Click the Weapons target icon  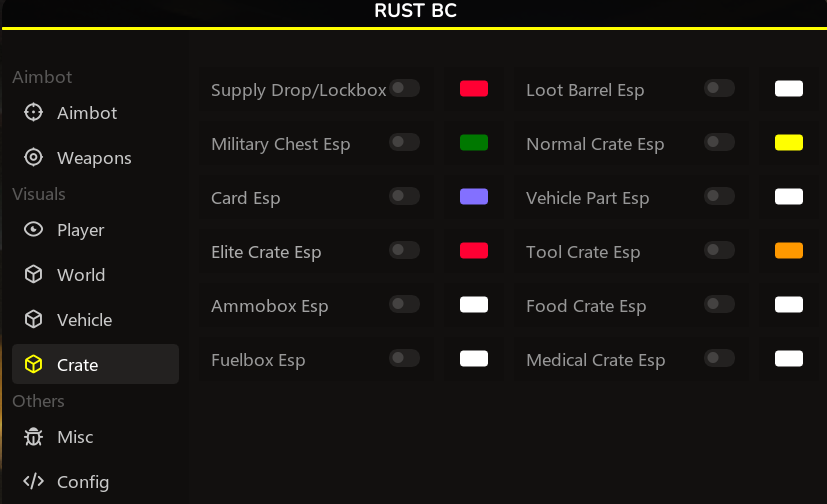[34, 157]
